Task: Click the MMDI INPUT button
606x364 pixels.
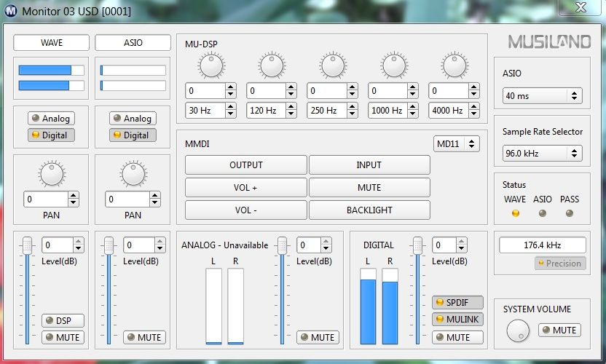Action: click(x=369, y=165)
